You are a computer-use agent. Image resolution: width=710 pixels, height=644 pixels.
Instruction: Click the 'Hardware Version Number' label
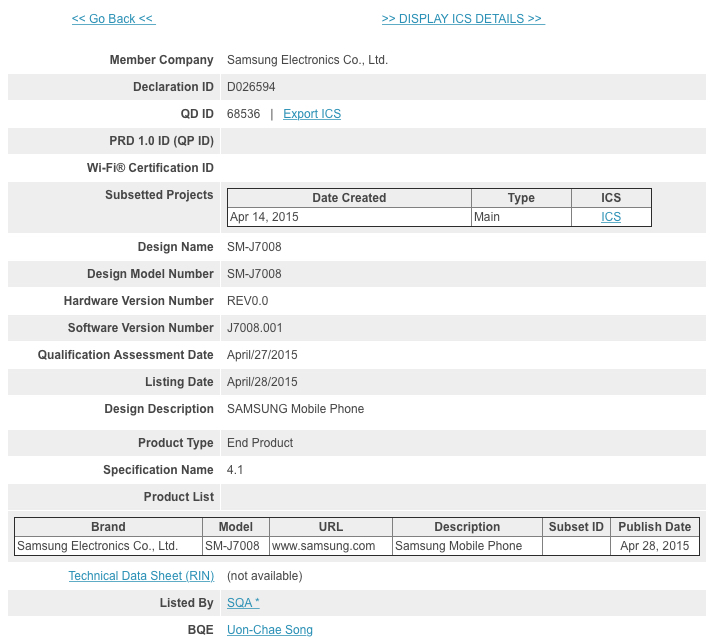(x=139, y=301)
